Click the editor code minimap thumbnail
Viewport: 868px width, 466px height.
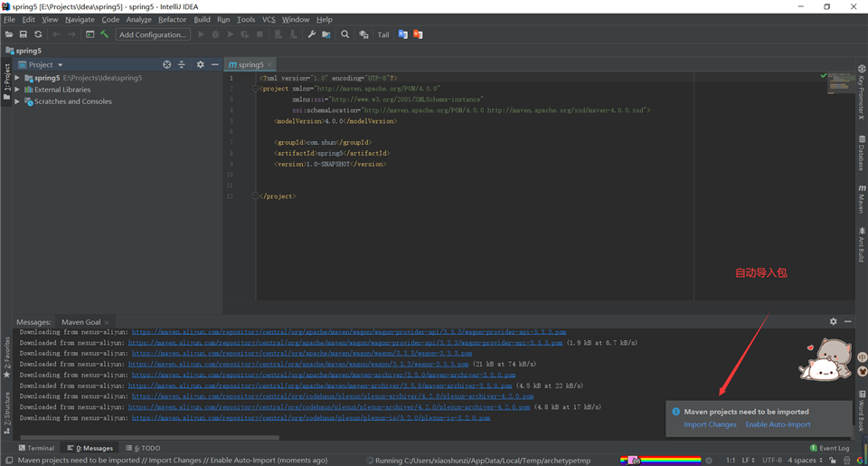[841, 83]
